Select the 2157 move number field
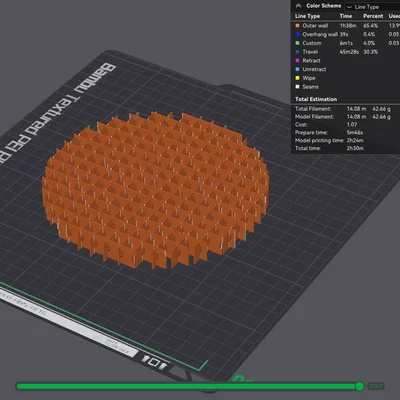400x400 pixels. click(x=376, y=386)
